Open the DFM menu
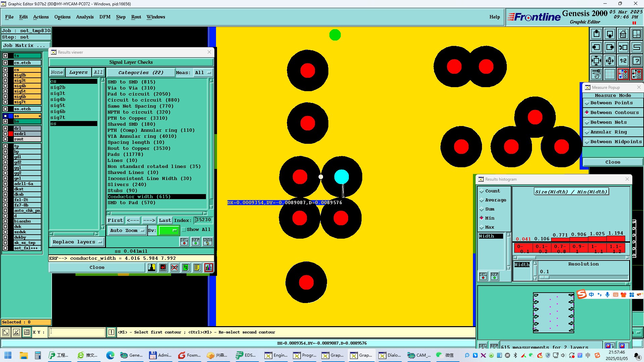The image size is (644, 362). click(105, 17)
